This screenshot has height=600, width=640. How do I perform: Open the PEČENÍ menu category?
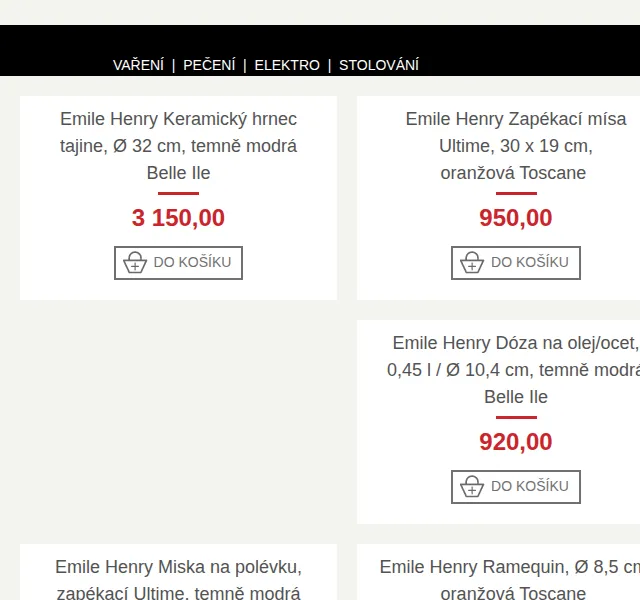(209, 65)
